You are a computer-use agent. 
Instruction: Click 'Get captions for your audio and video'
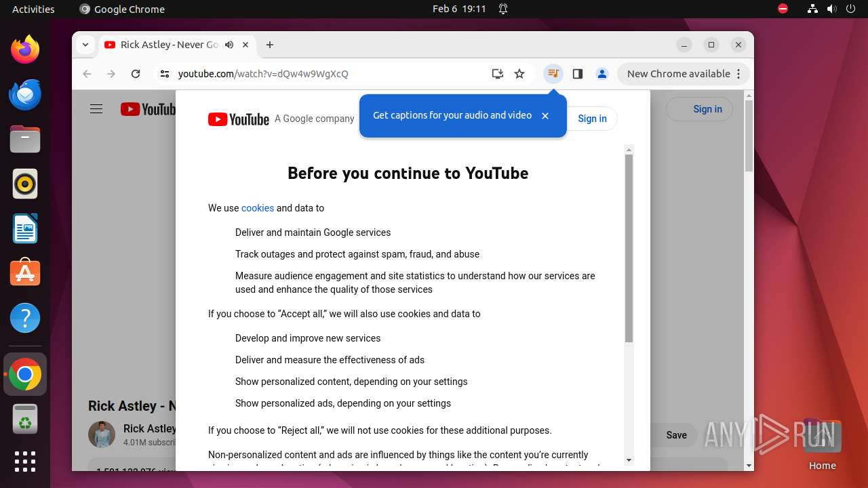pos(452,115)
